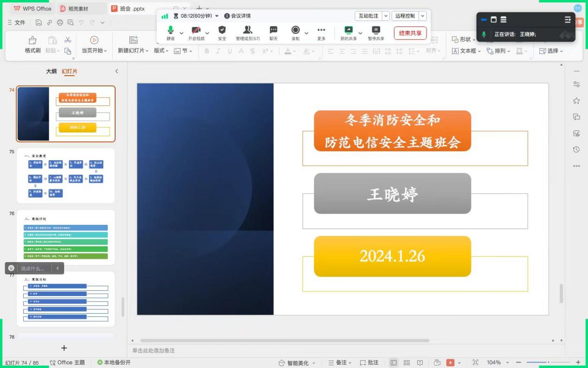This screenshot has width=588, height=368.
Task: Expand the 版式 layout dropdown
Action: click(x=162, y=51)
